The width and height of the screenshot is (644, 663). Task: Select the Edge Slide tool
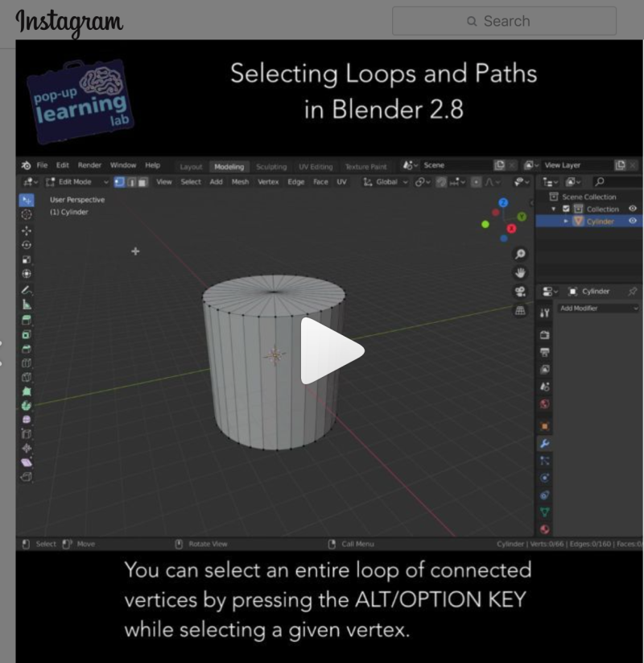[27, 434]
